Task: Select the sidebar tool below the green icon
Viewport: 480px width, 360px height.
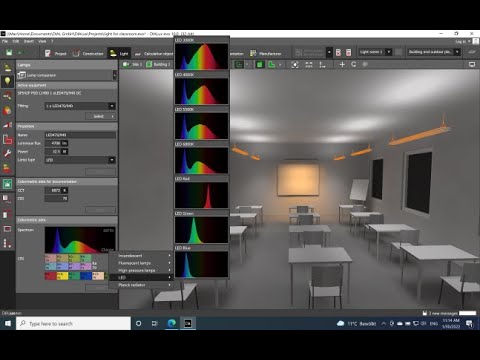Action: [x=7, y=199]
